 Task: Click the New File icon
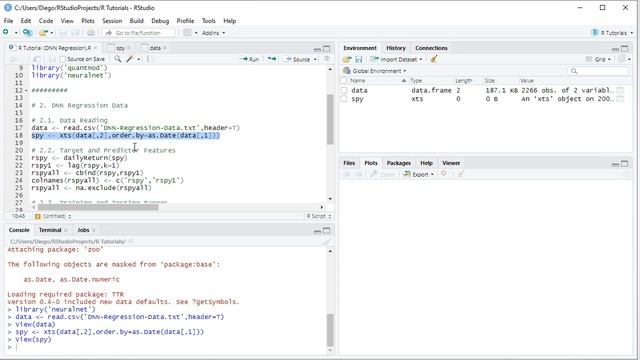[x=6, y=32]
